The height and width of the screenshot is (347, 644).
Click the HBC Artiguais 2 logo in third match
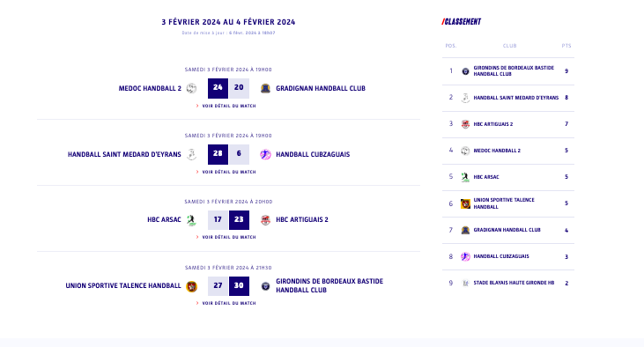pyautogui.click(x=265, y=220)
